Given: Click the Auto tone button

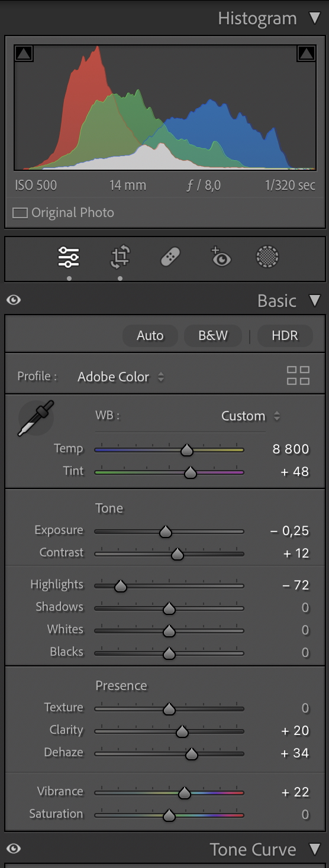Looking at the screenshot, I should click(x=150, y=335).
